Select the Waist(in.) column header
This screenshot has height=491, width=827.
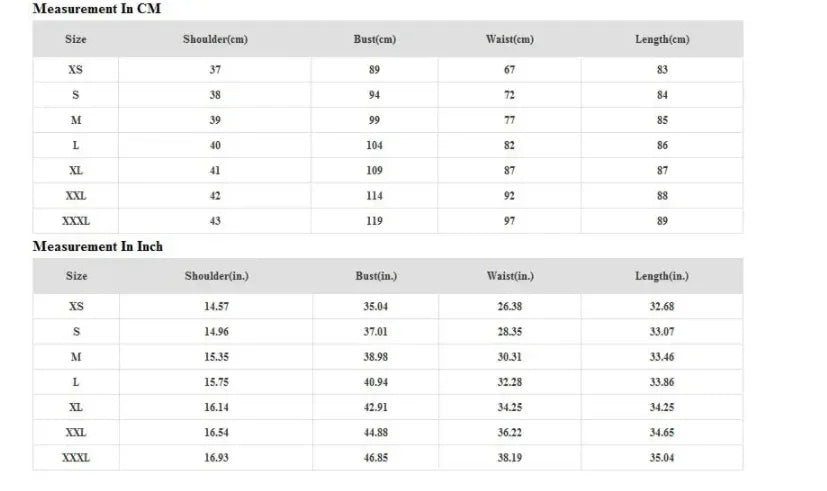coord(509,276)
